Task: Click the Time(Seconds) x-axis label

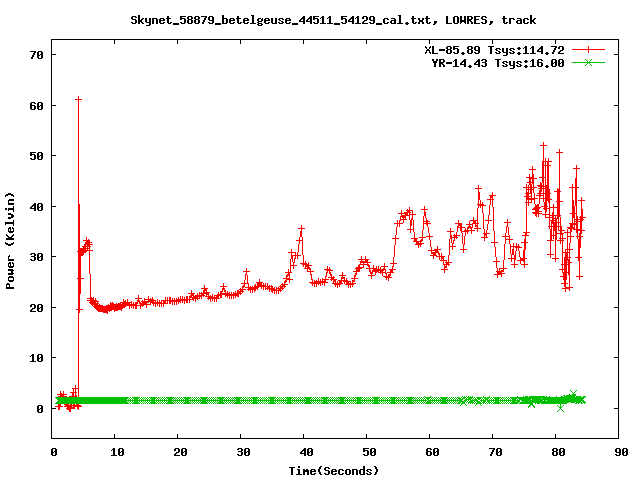Action: click(333, 471)
